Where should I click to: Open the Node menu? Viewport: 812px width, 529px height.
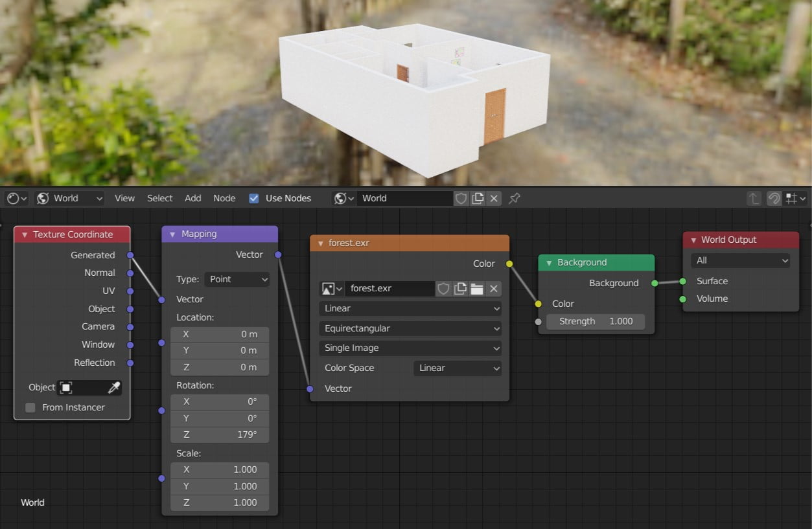224,198
